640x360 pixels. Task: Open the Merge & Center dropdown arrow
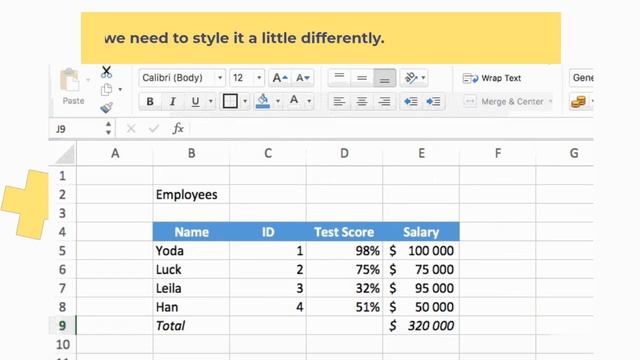tap(550, 101)
